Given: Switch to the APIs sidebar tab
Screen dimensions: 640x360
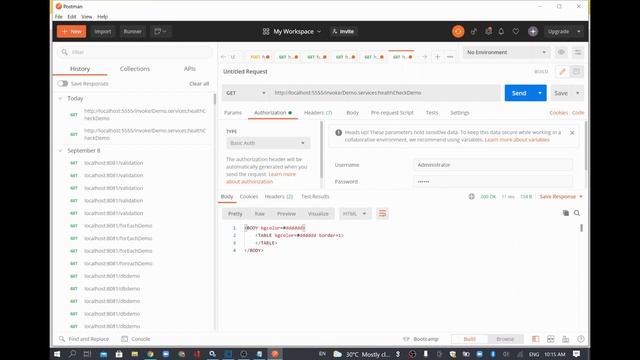Looking at the screenshot, I should [x=189, y=69].
